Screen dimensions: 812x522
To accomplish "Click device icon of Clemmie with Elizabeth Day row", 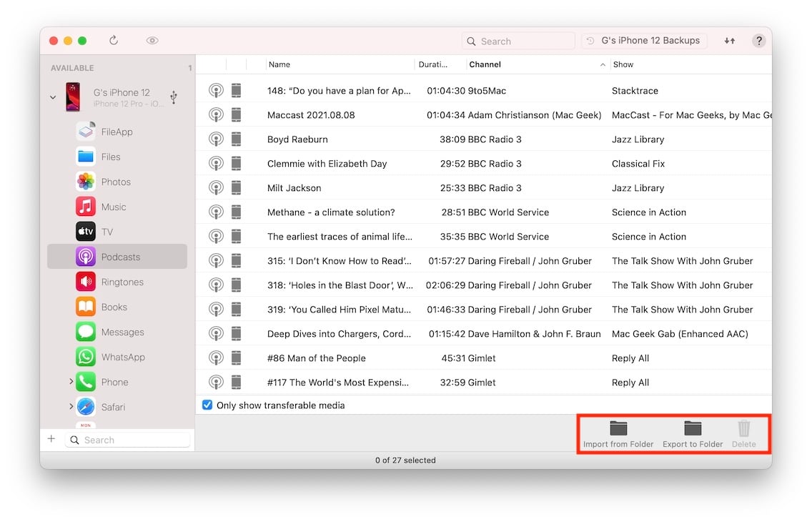I will [x=236, y=164].
